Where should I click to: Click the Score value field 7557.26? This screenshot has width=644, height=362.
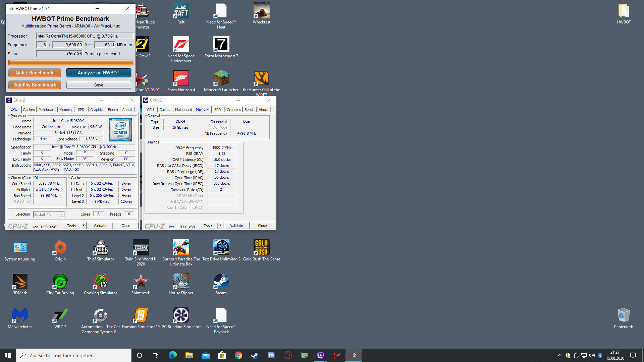pyautogui.click(x=59, y=54)
